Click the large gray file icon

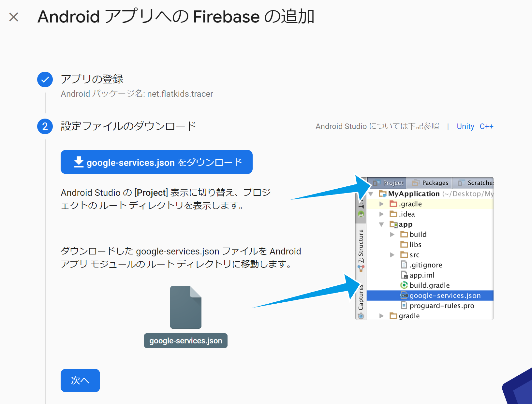[x=185, y=307]
